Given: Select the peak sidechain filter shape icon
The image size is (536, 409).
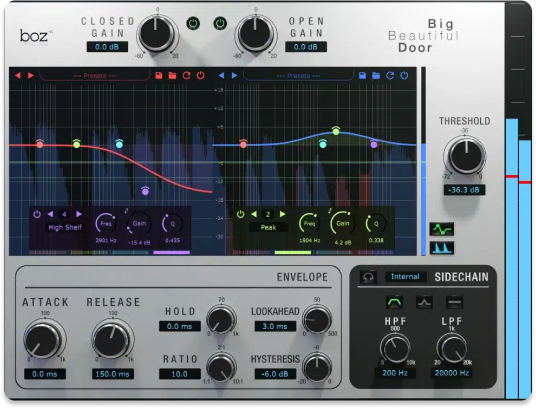Looking at the screenshot, I should point(424,302).
